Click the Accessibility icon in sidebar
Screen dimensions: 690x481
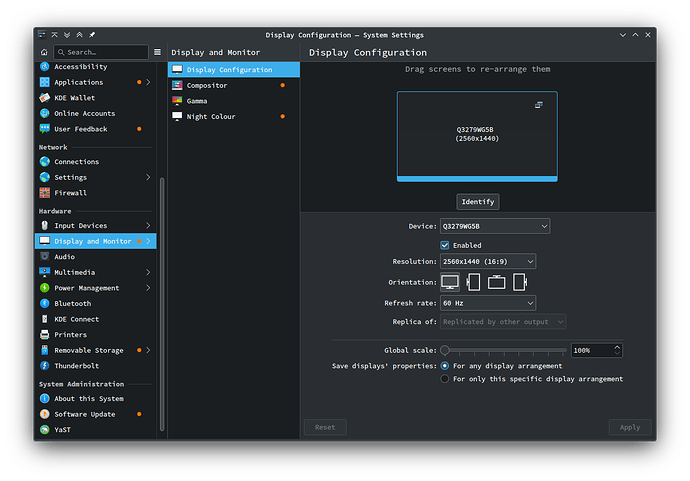tap(44, 66)
